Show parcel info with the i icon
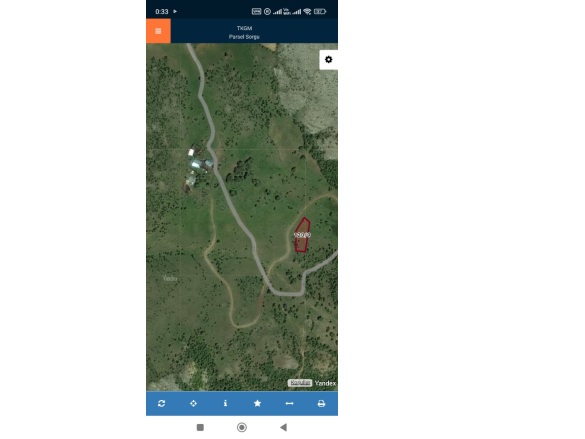Screen dimensions: 585x439 pyautogui.click(x=225, y=403)
